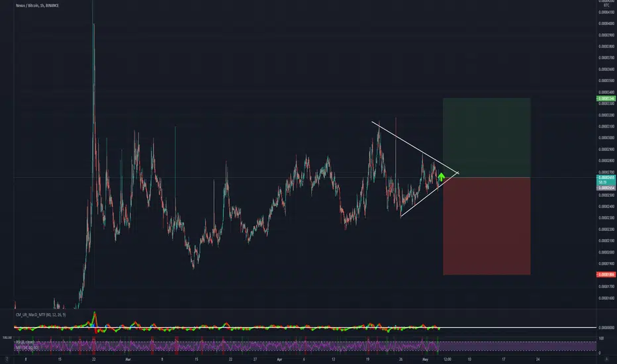This screenshot has height=364, width=617.
Task: Click the MACD zero value 0.00000000 label
Action: click(606, 328)
